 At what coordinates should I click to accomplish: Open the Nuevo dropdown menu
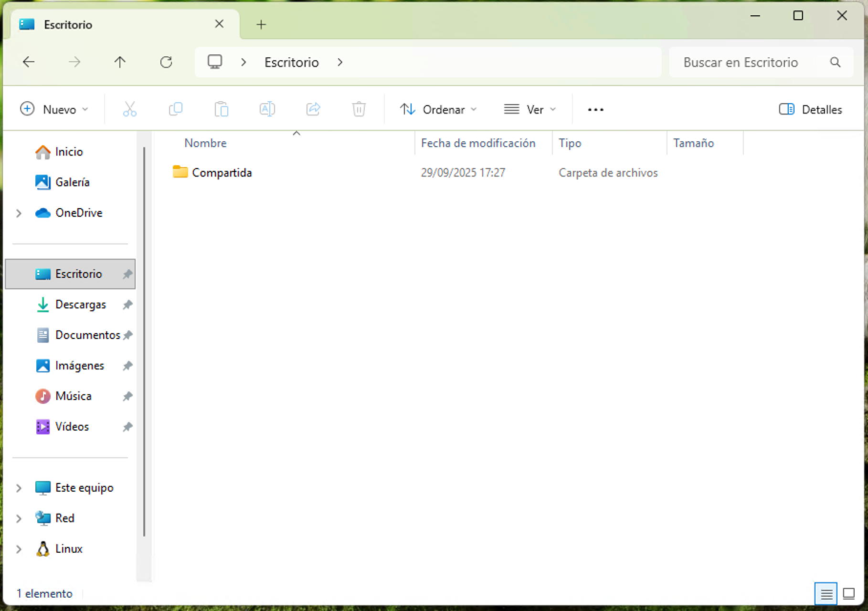pos(54,109)
